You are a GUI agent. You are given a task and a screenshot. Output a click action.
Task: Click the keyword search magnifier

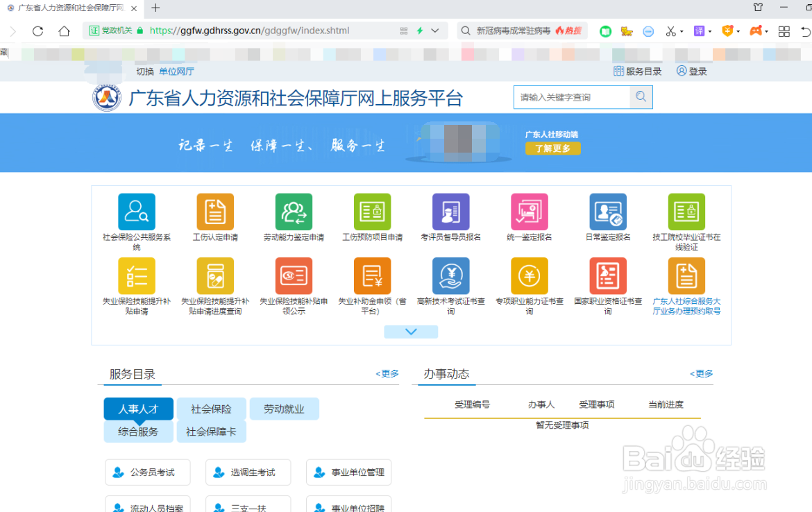(x=641, y=96)
